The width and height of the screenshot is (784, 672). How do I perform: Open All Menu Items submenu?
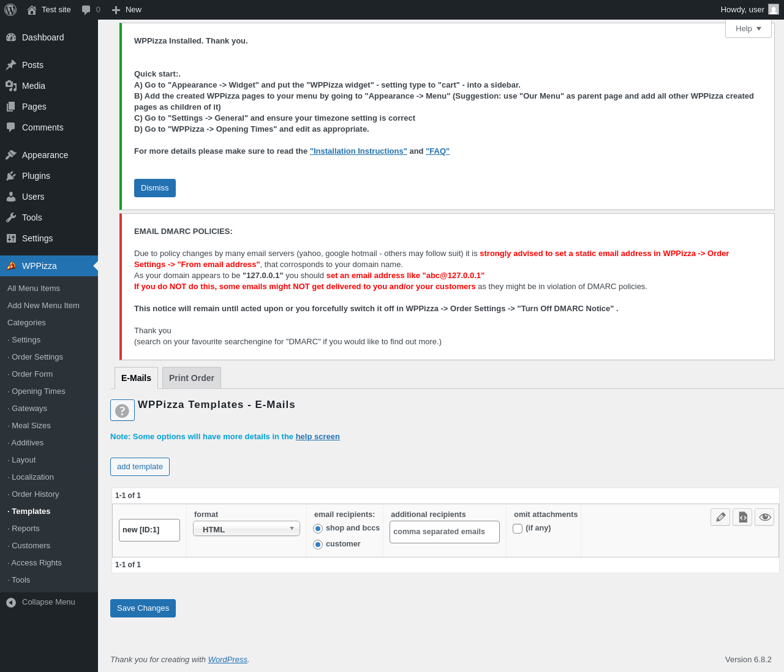(34, 289)
